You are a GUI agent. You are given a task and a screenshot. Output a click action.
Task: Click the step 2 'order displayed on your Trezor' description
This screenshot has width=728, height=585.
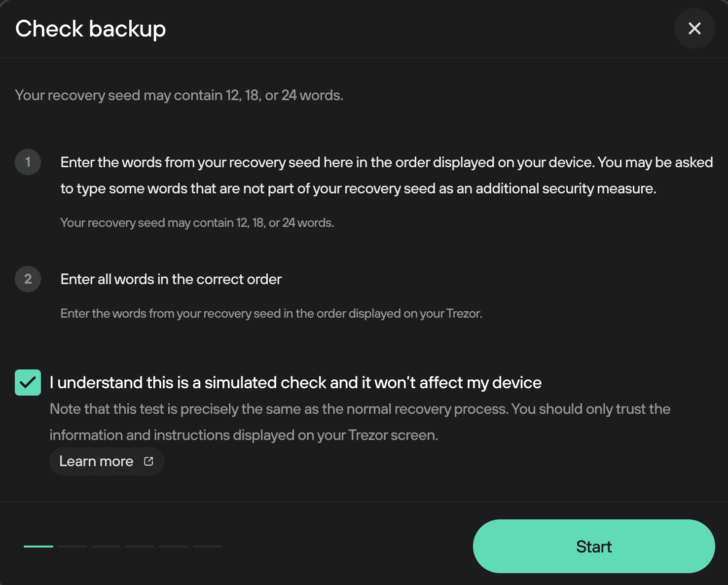[271, 314]
